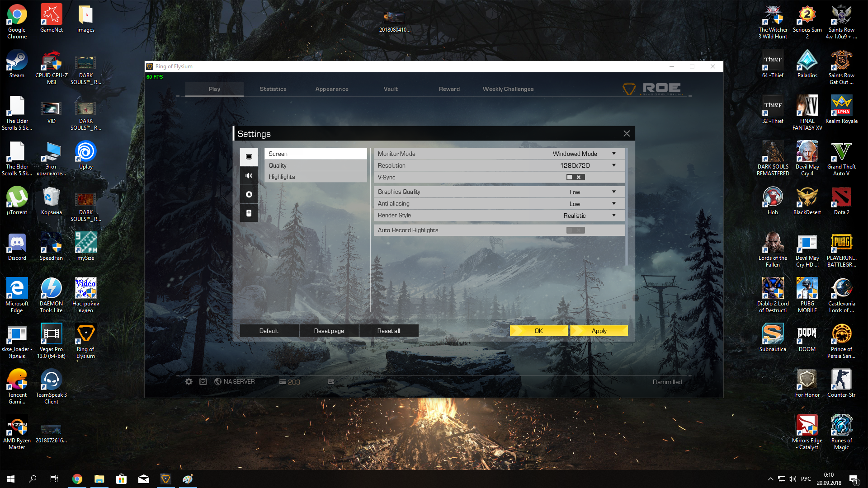The height and width of the screenshot is (488, 868).
Task: Click the Apply button
Action: point(599,331)
